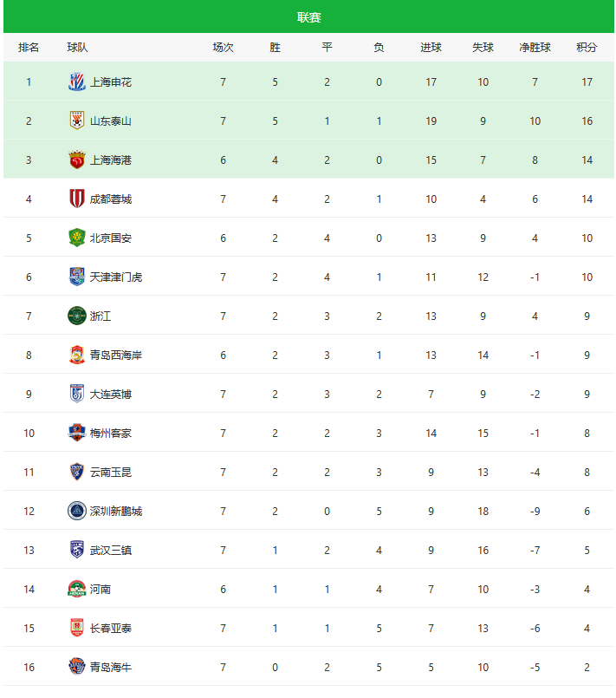Viewport: 616px width, 698px height.
Task: Open the 云南玉昆 team link
Action: [x=111, y=472]
